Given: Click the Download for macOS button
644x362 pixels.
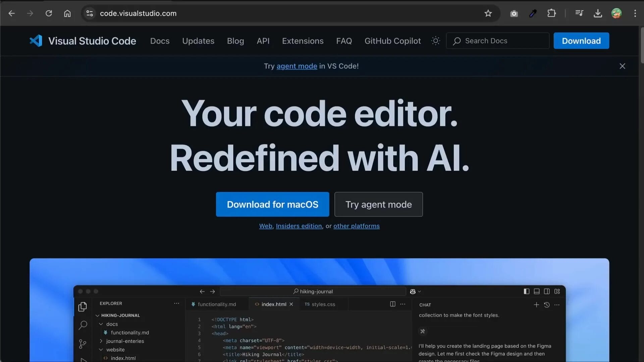Looking at the screenshot, I should click(x=272, y=204).
